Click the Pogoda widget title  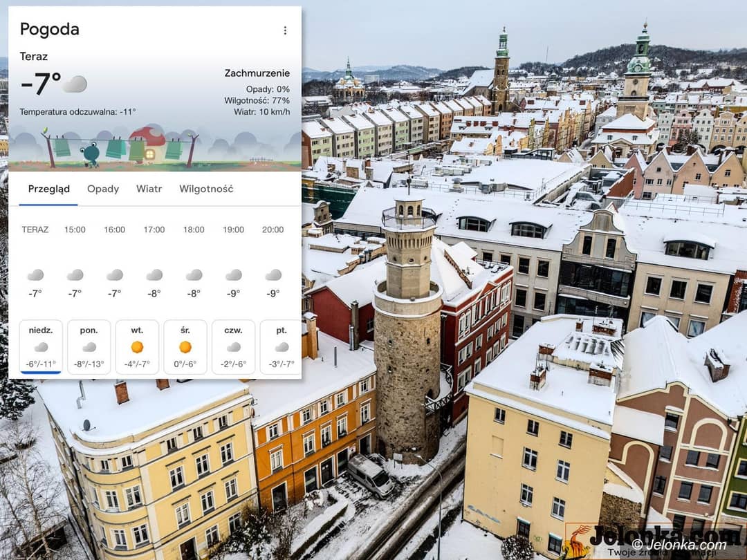pos(49,29)
